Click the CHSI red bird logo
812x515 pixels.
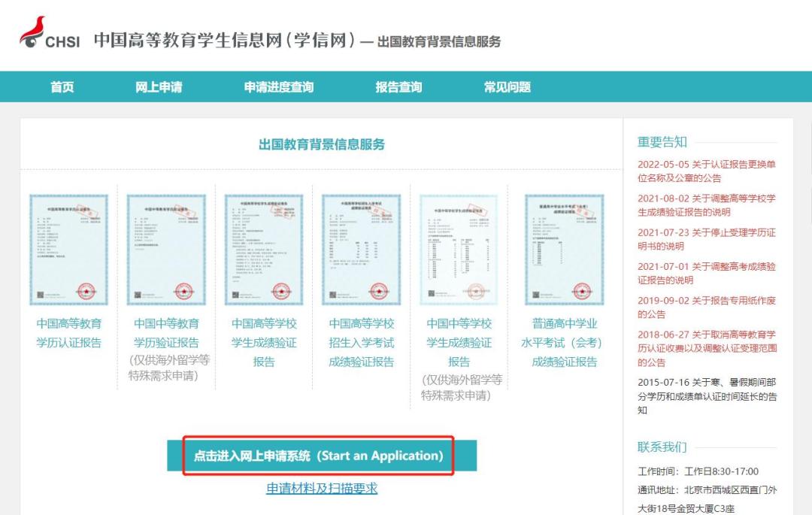[49, 33]
